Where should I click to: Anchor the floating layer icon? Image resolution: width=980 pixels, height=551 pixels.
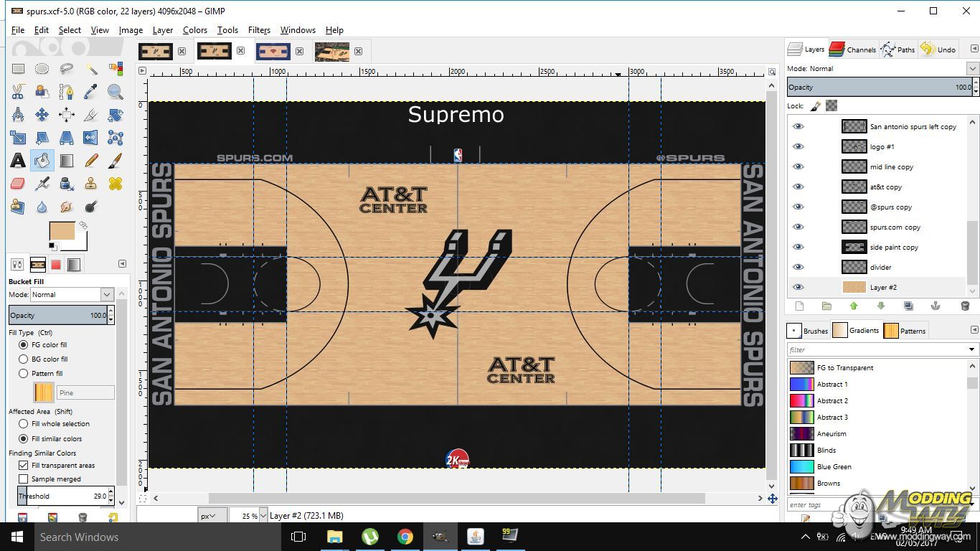(936, 306)
